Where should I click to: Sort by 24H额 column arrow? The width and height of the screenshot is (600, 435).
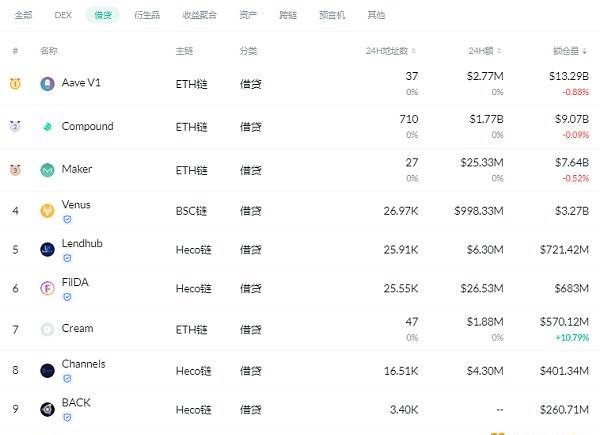(499, 51)
